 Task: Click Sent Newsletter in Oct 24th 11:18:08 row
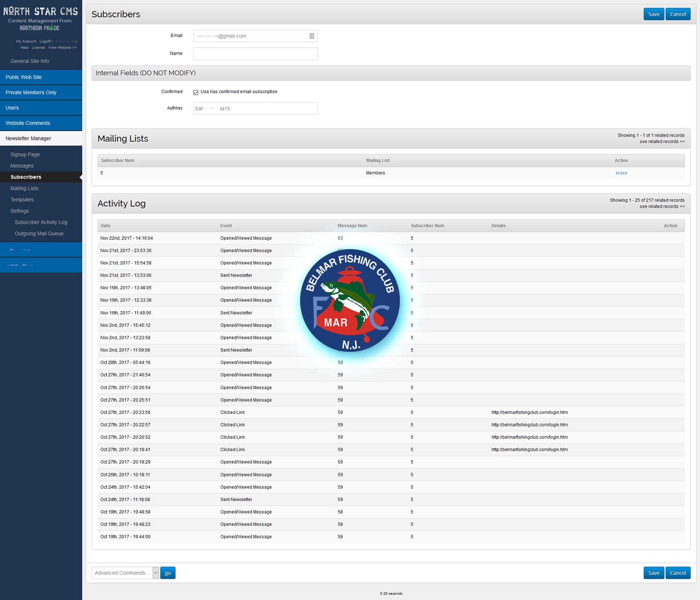[x=236, y=500]
